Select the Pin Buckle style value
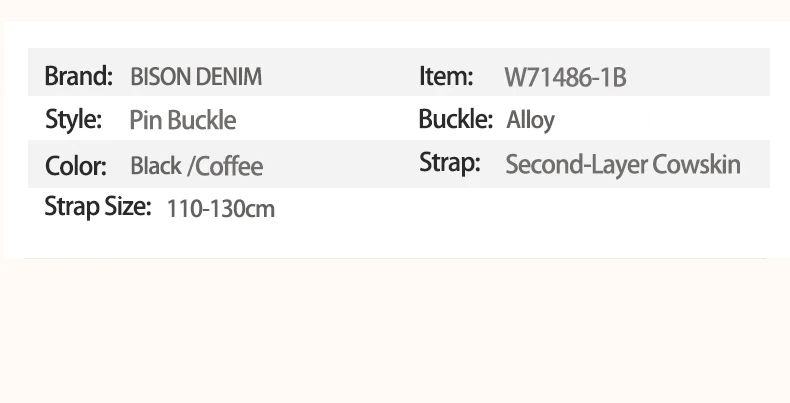790x403 pixels. pos(183,121)
